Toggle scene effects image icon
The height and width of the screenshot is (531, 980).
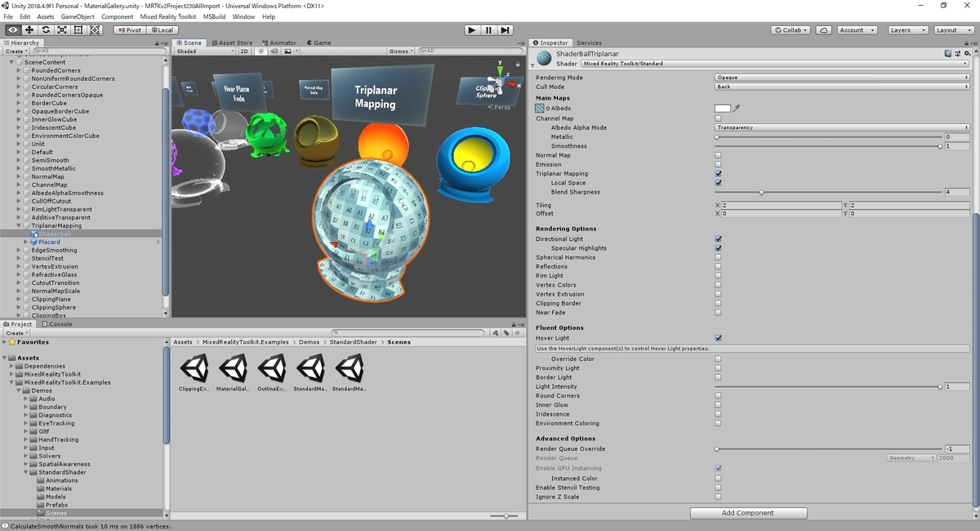pyautogui.click(x=287, y=51)
